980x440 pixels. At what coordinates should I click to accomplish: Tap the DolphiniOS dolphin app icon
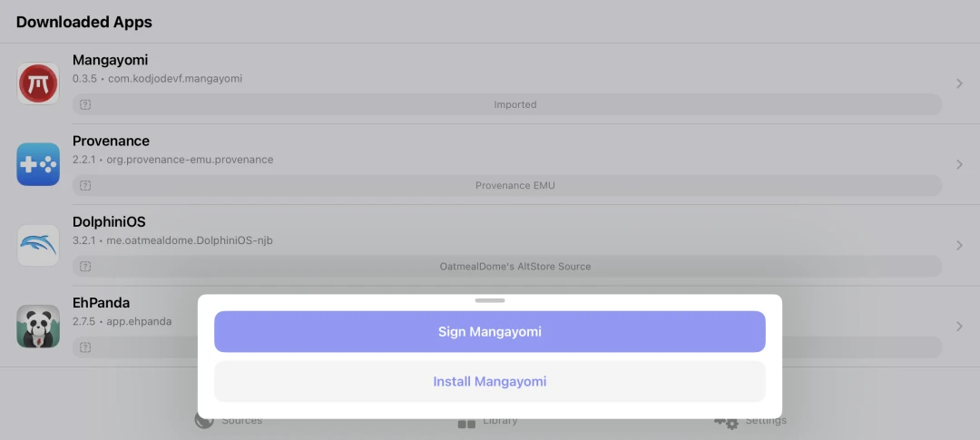pos(38,245)
